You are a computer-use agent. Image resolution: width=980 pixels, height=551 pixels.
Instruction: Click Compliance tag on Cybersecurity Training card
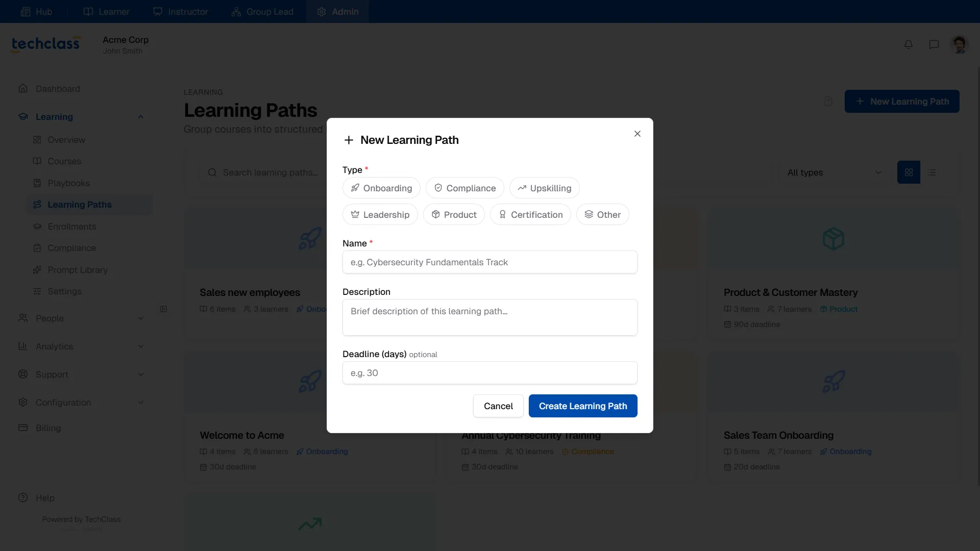(x=587, y=452)
